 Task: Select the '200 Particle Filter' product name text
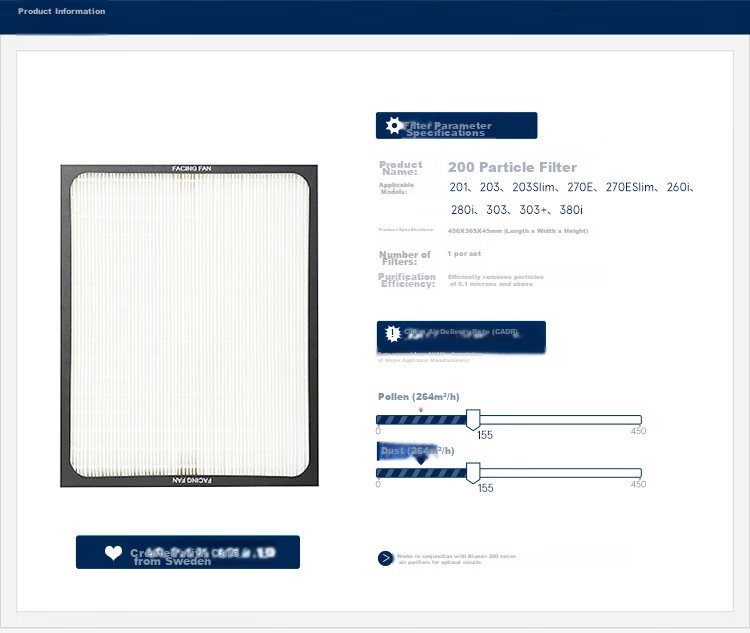512,167
